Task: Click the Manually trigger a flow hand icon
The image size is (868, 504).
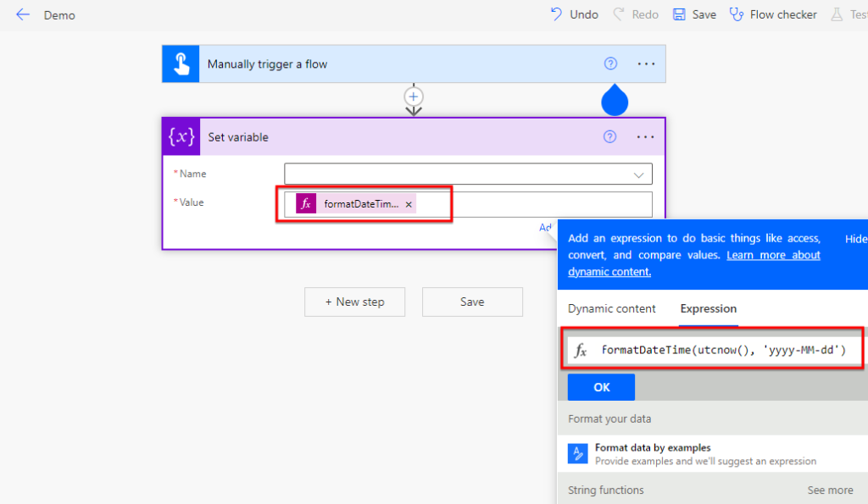Action: click(181, 64)
